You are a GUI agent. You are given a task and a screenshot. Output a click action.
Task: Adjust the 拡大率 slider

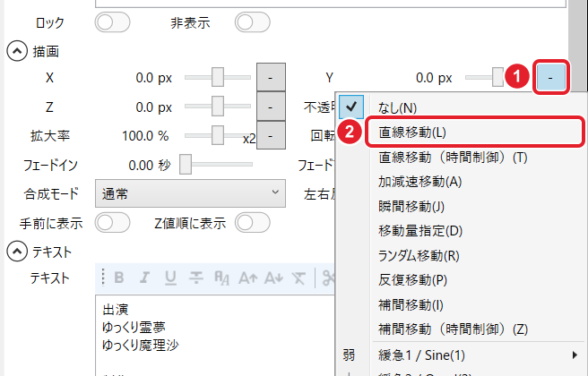(x=218, y=135)
